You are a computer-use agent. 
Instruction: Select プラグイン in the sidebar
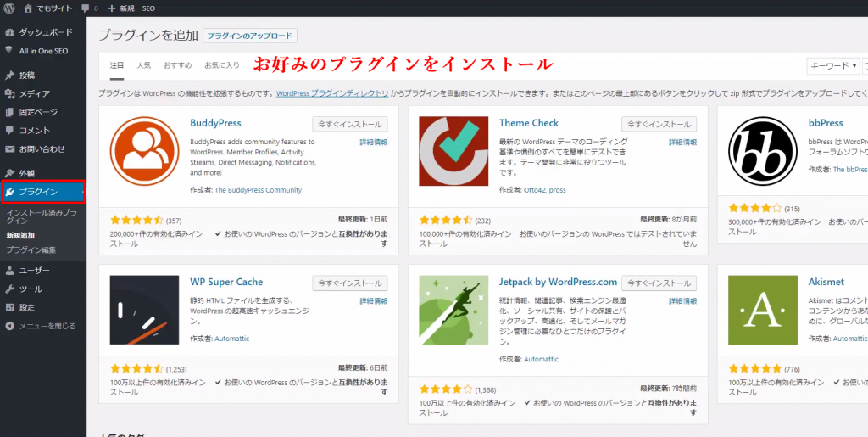43,192
